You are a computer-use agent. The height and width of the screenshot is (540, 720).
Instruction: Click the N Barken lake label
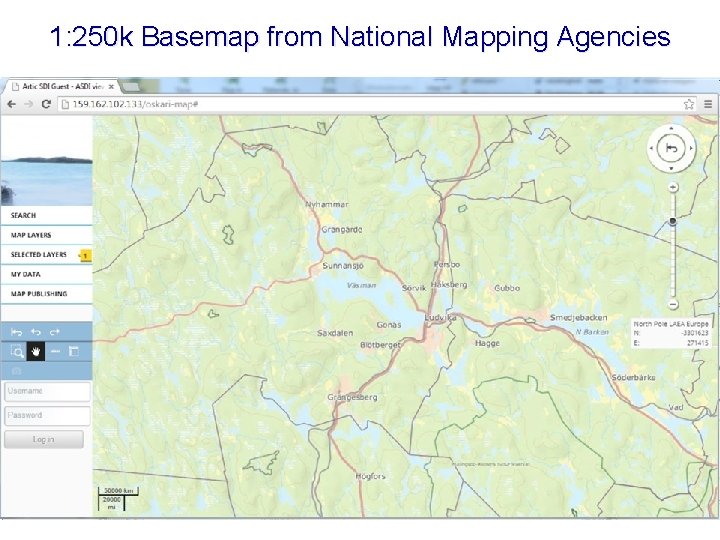(x=592, y=332)
